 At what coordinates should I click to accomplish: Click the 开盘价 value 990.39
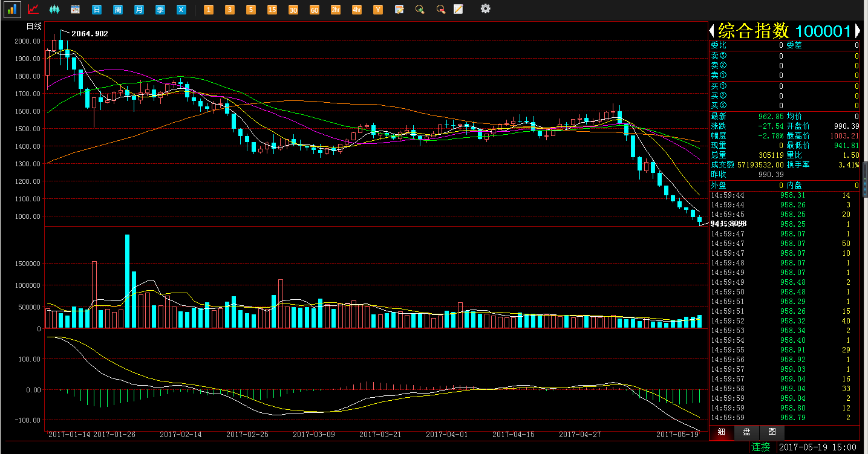846,126
